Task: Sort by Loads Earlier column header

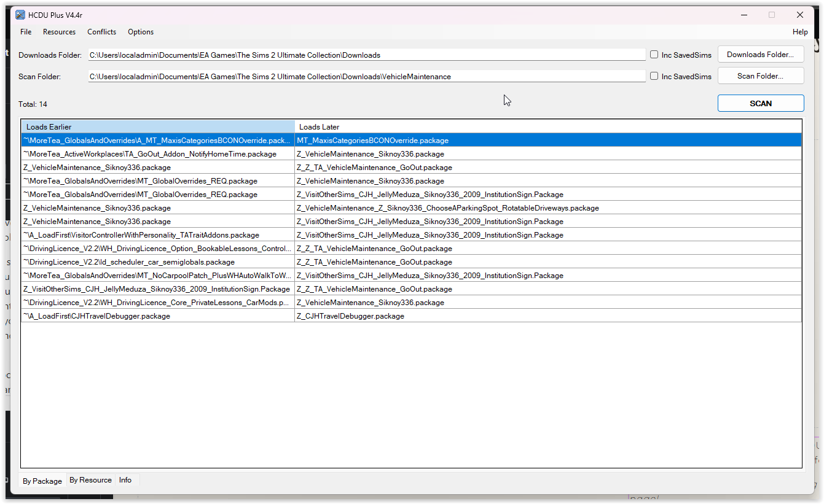Action: pyautogui.click(x=158, y=127)
